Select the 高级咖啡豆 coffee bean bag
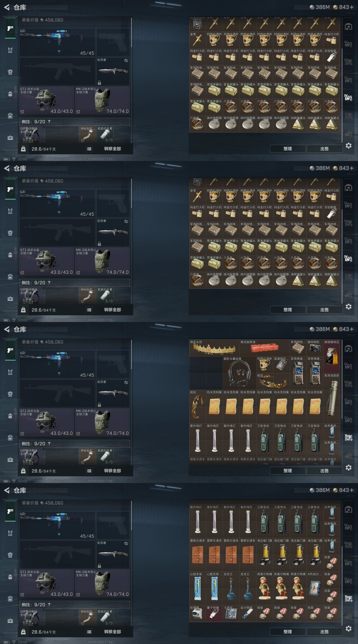The width and height of the screenshot is (358, 644). [x=332, y=356]
